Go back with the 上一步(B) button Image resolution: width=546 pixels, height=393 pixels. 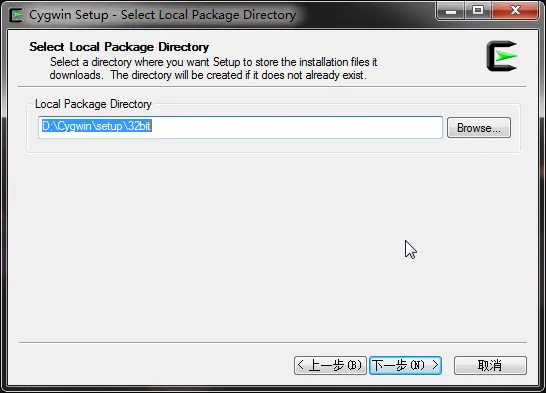tap(330, 365)
